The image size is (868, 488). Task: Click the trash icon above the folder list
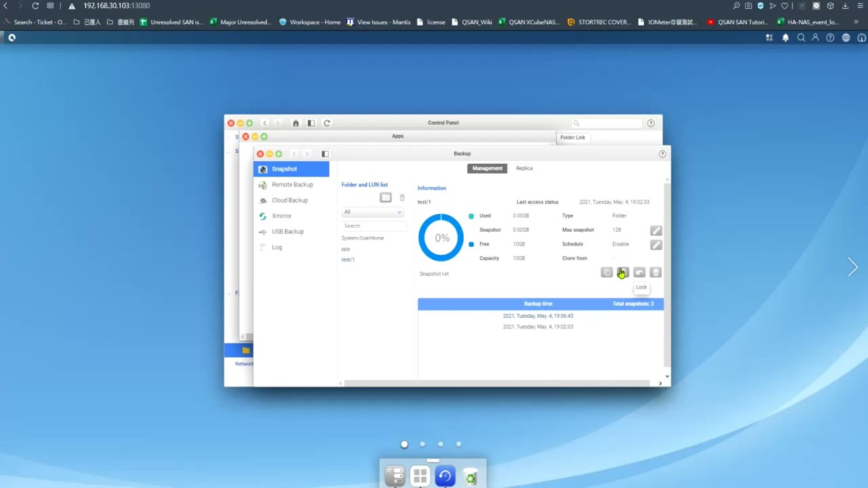402,198
